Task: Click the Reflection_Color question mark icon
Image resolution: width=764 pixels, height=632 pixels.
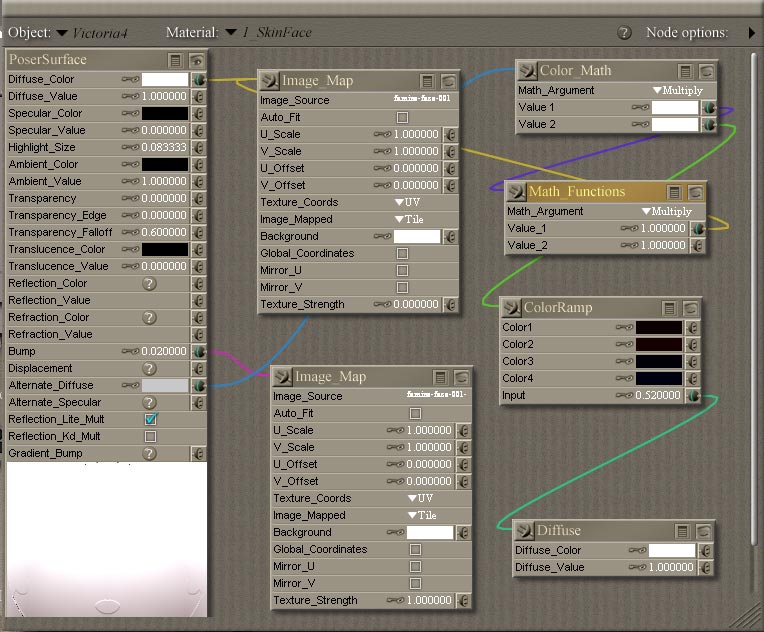Action: coord(149,283)
